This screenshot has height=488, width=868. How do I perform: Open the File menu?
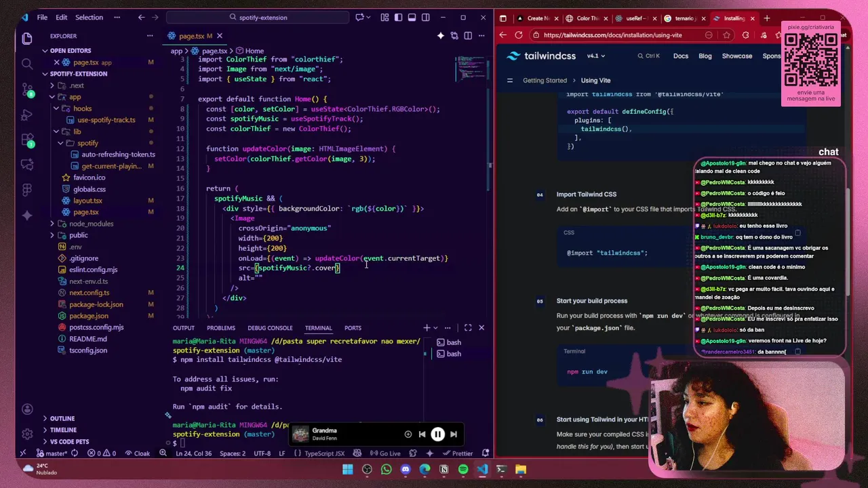coord(42,18)
